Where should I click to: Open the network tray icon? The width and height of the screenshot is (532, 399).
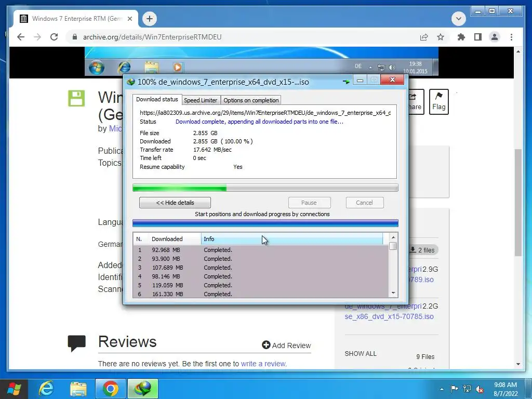[x=467, y=389]
